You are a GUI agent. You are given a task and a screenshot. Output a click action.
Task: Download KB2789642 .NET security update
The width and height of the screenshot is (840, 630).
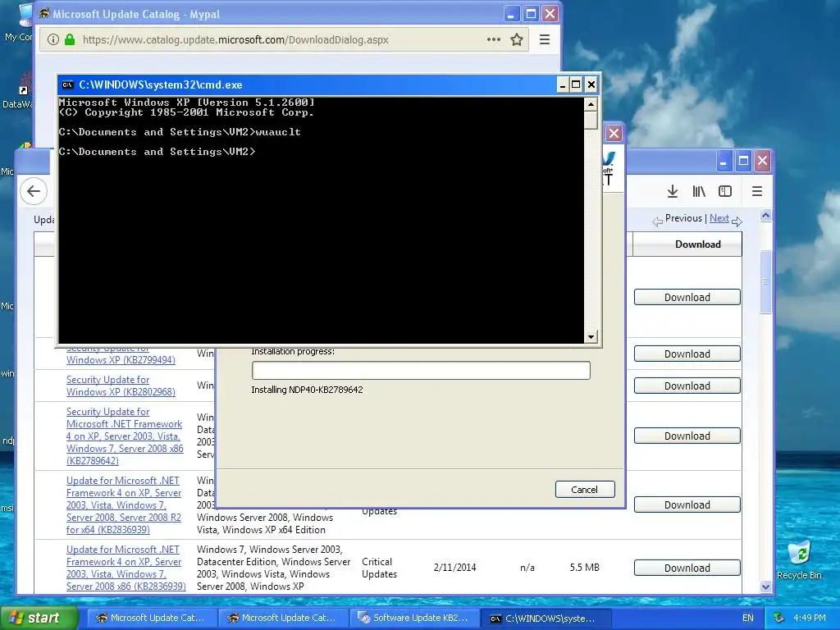pyautogui.click(x=687, y=436)
